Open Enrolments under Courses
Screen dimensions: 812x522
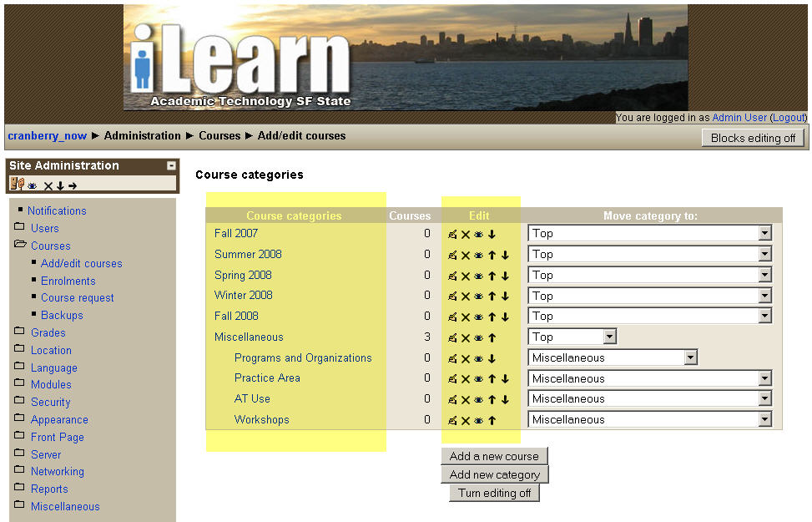[x=68, y=281]
